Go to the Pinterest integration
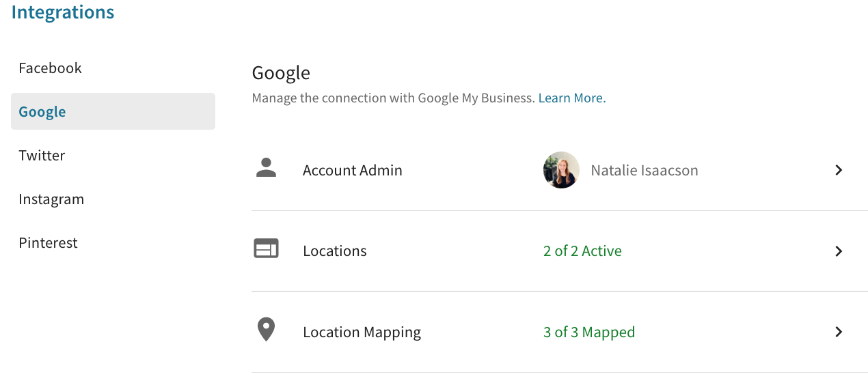Screen dimensions: 868x385 coord(48,242)
